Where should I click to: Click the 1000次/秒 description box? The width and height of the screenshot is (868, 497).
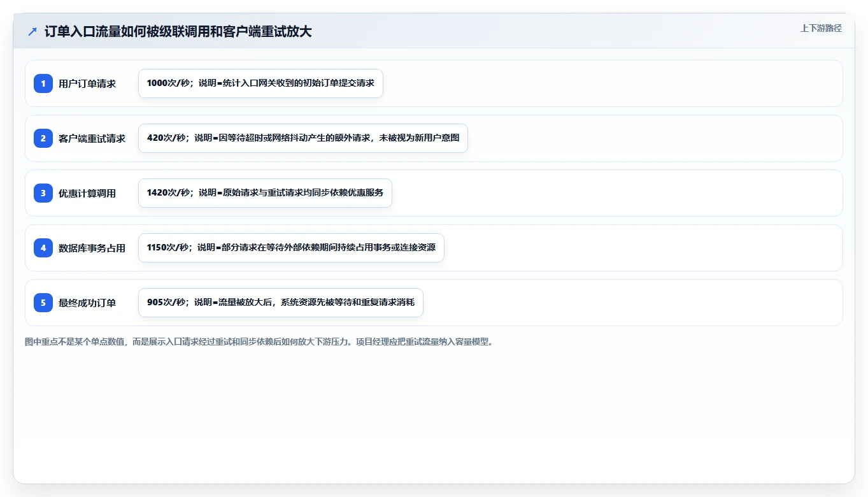click(260, 83)
